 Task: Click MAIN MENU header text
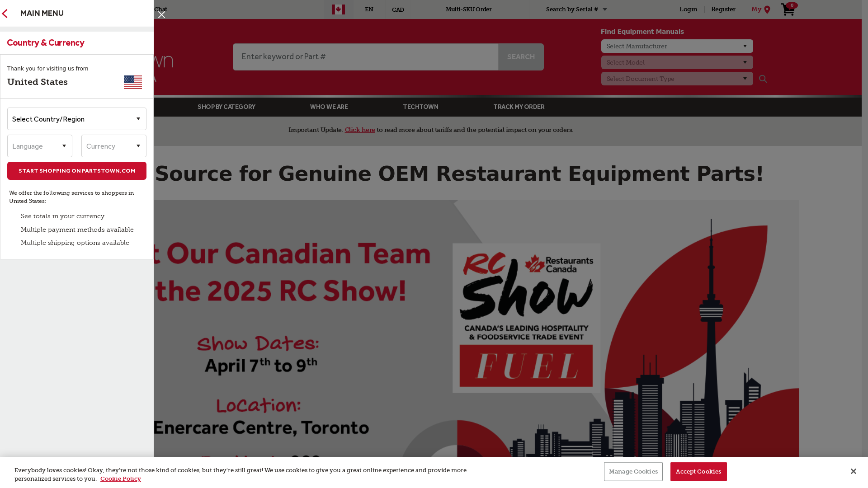coord(42,14)
